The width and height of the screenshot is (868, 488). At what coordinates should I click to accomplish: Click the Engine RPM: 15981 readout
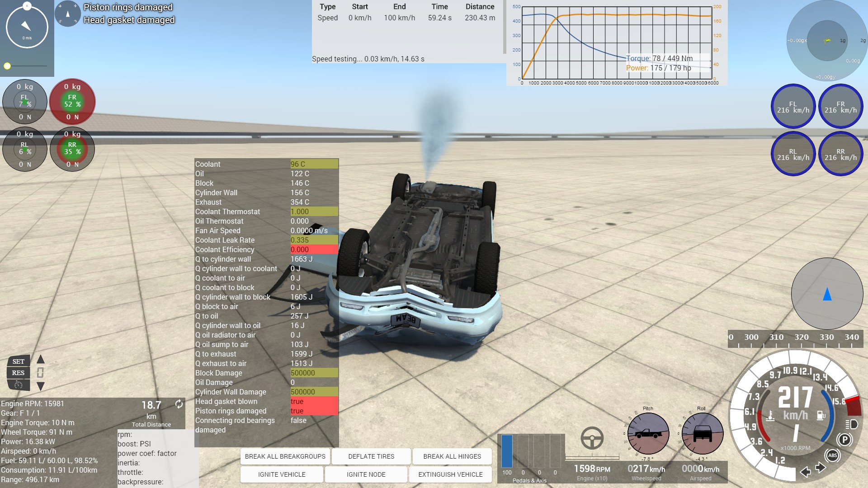[33, 404]
